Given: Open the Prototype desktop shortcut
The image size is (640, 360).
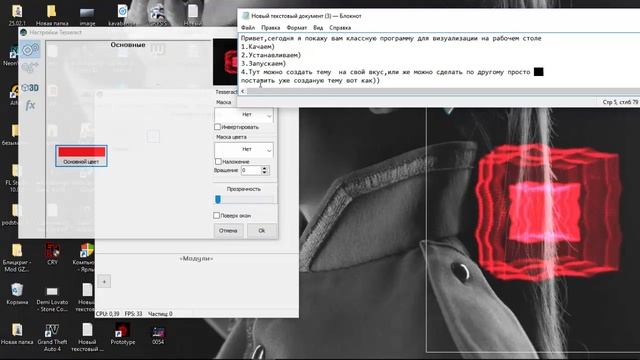Looking at the screenshot, I should (x=122, y=334).
